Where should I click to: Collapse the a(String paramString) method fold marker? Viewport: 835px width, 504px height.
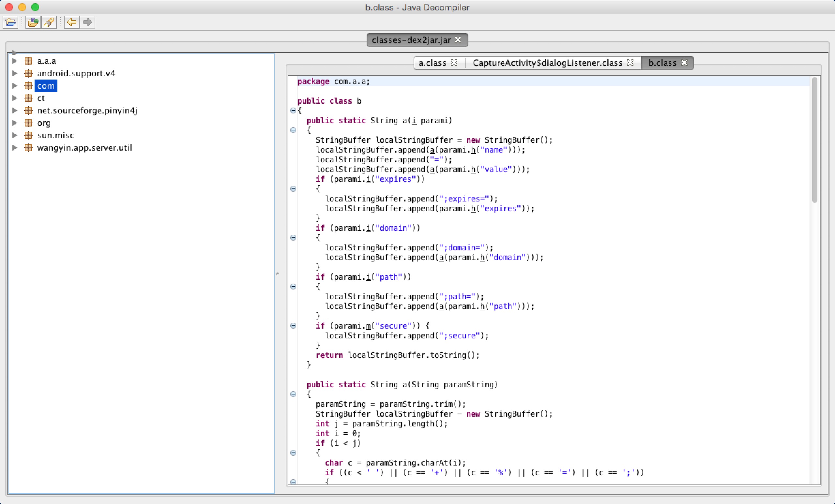coord(293,394)
